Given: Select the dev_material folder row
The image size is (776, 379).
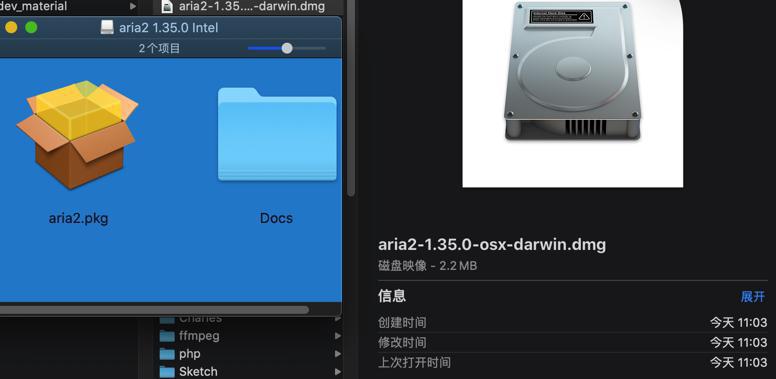Looking at the screenshot, I should pos(69,6).
